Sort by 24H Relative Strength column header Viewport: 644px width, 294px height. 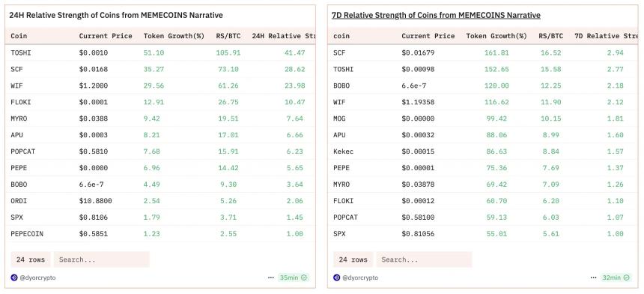tap(283, 36)
